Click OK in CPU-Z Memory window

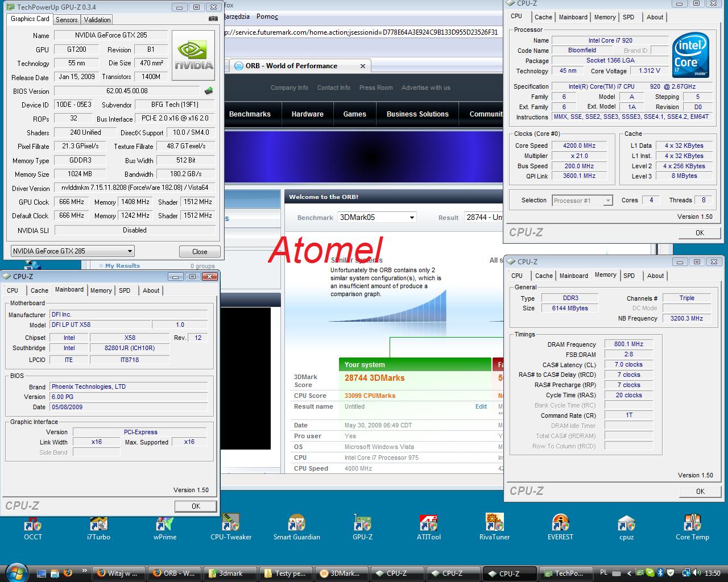[x=700, y=491]
